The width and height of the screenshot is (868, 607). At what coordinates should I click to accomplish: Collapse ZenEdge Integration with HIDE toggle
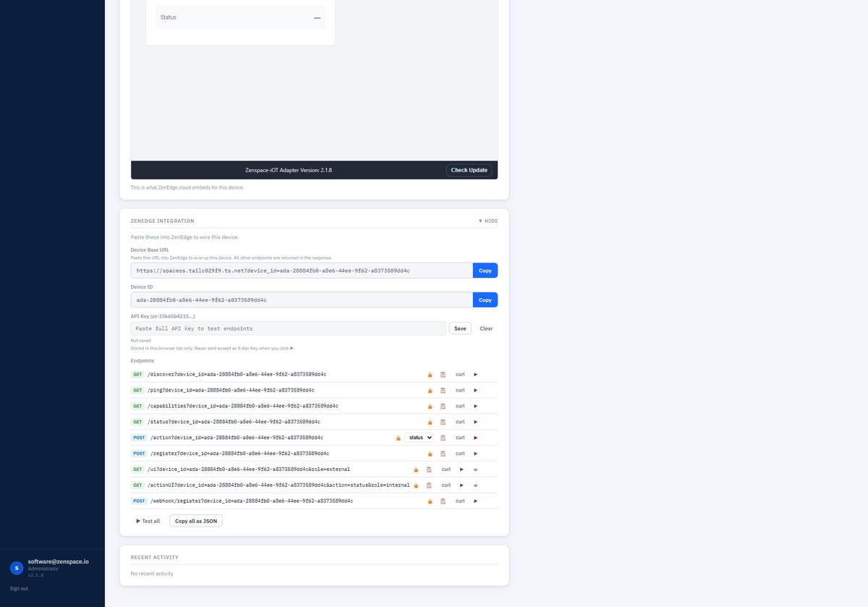[x=488, y=221]
